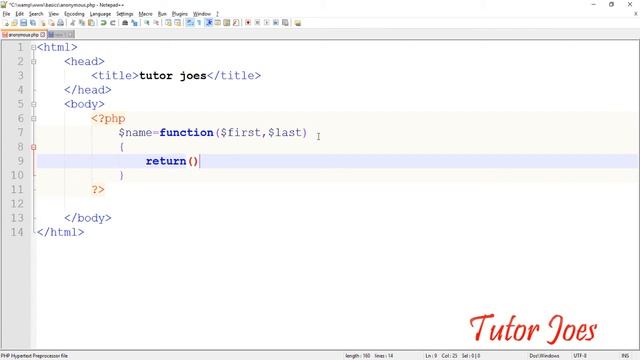Open User Defined Language toolbar icon

pyautogui.click(x=218, y=23)
